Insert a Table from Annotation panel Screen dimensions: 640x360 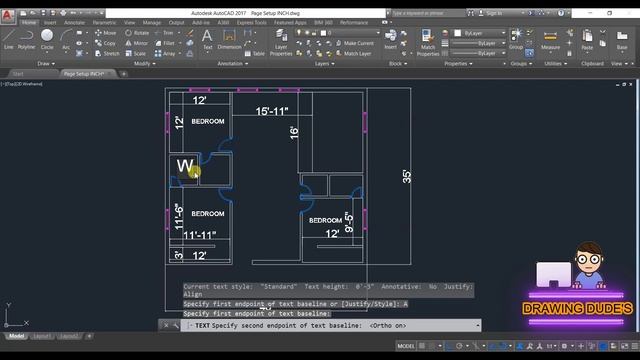tap(255, 53)
